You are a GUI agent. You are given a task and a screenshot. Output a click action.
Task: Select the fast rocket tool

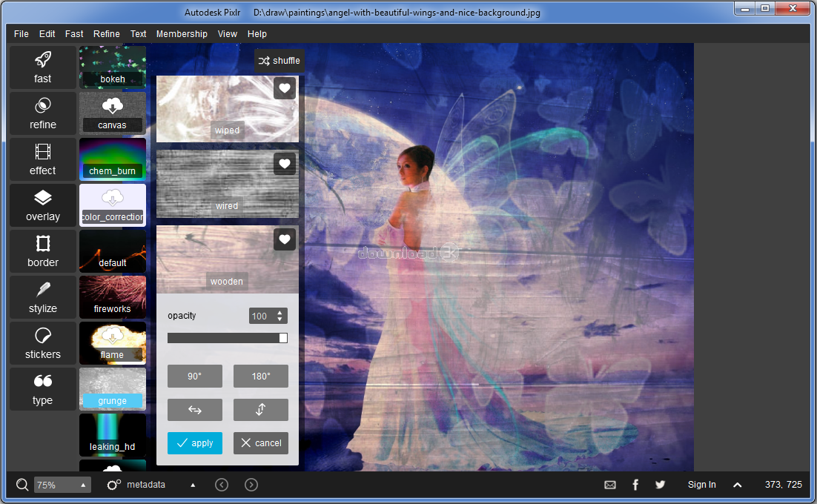43,67
